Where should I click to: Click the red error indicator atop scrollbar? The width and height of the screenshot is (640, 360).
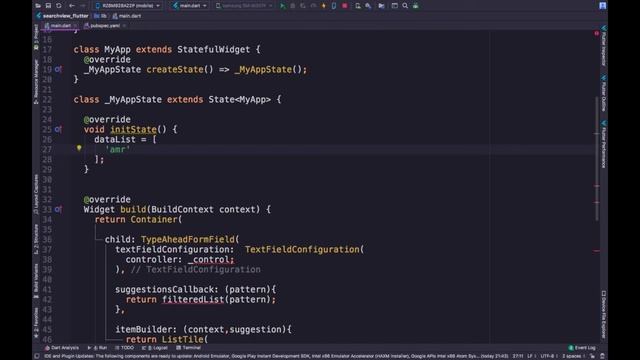tap(596, 33)
